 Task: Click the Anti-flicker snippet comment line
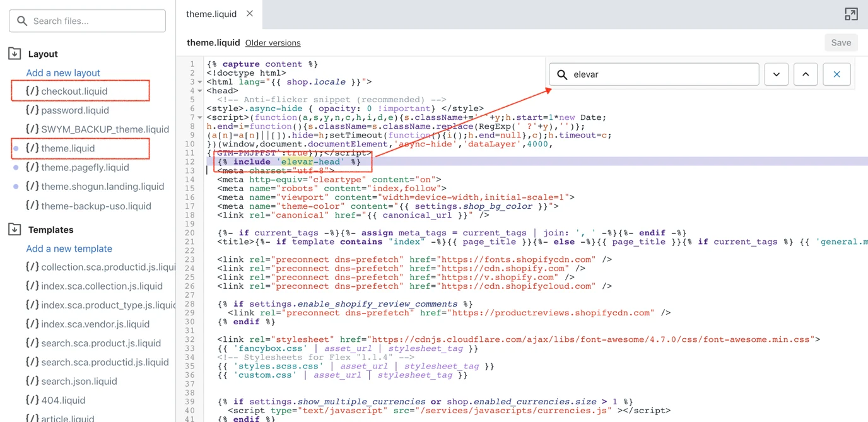click(x=332, y=100)
